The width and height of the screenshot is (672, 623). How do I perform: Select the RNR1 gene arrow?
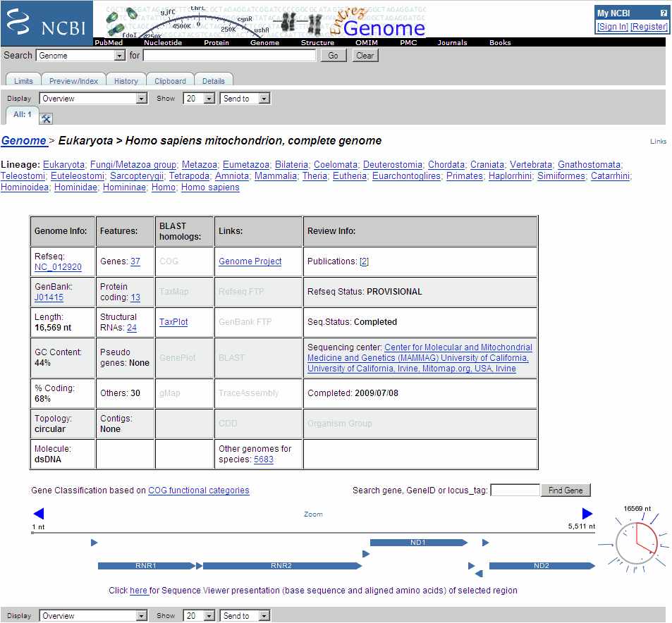(146, 566)
